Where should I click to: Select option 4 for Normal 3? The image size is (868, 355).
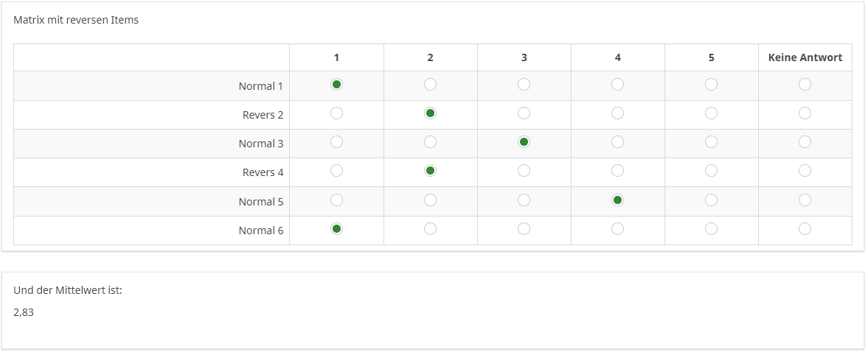617,142
